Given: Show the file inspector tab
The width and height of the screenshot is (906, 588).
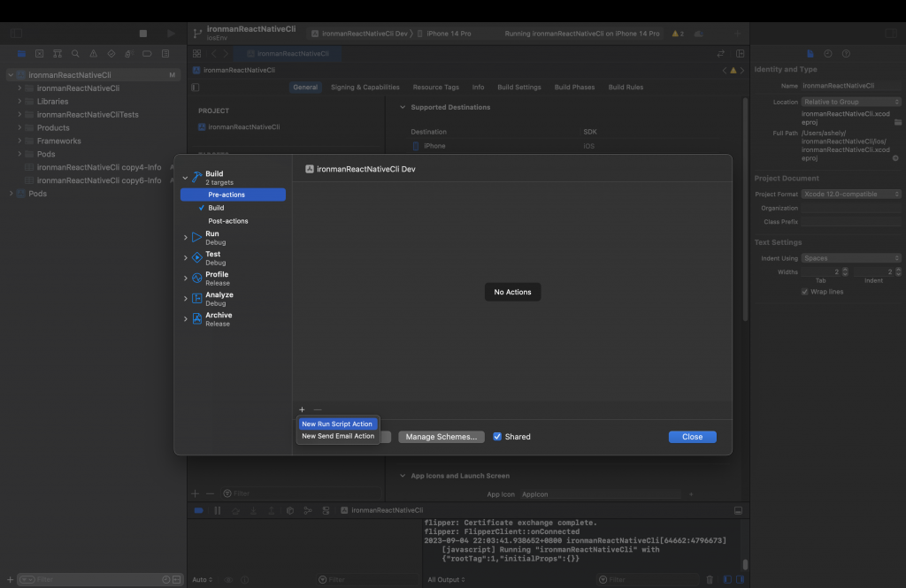Looking at the screenshot, I should pyautogui.click(x=810, y=54).
